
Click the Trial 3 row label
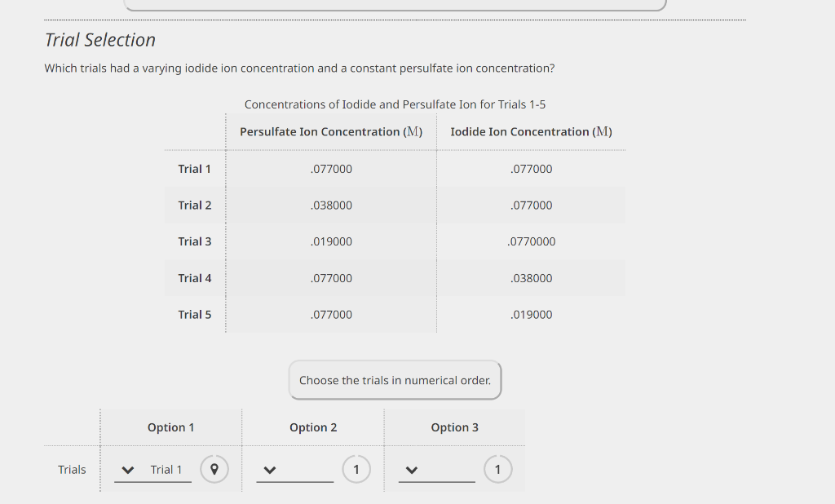point(195,241)
